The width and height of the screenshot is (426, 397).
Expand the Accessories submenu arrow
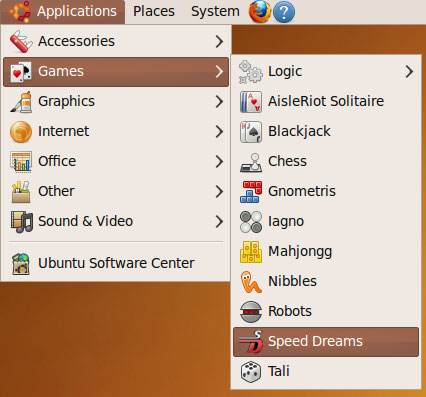[219, 41]
